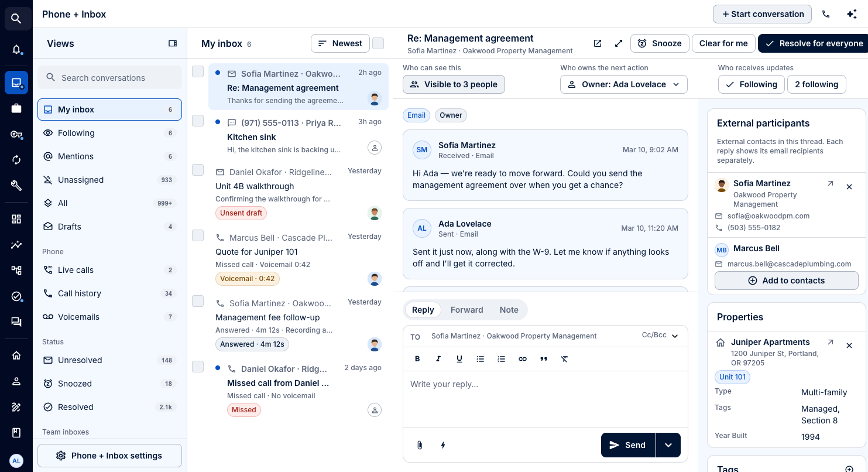Remove Sofia Martinez from external participants
868x472 pixels.
click(x=849, y=187)
